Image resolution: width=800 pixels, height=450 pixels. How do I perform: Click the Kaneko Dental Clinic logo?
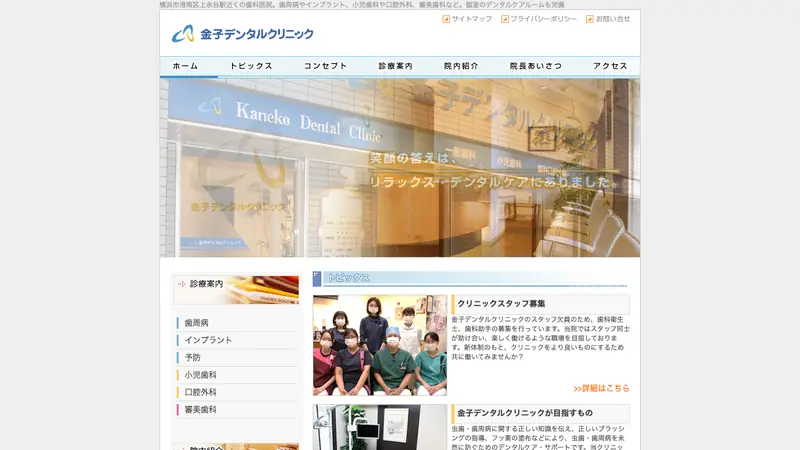tap(242, 34)
